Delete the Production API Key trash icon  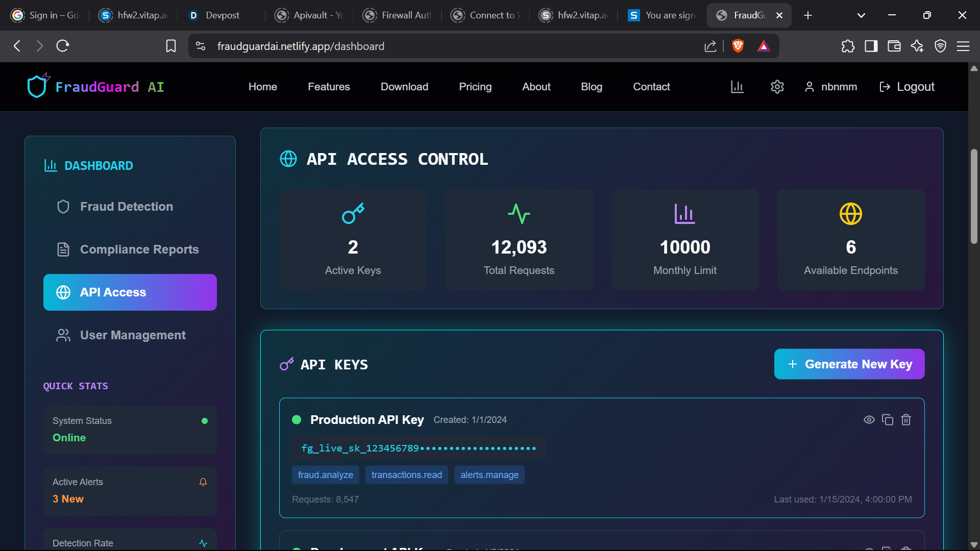click(906, 420)
